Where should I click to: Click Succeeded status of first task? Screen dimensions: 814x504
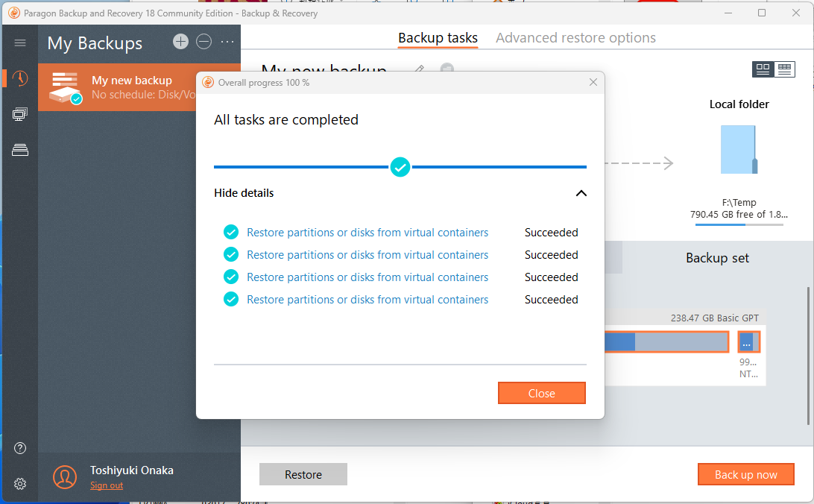pos(552,233)
